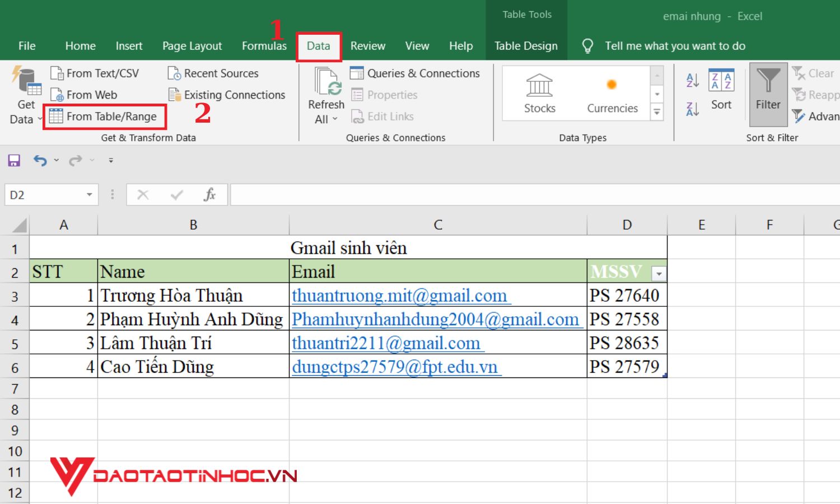
Task: Click Refresh All icon
Action: tap(326, 83)
